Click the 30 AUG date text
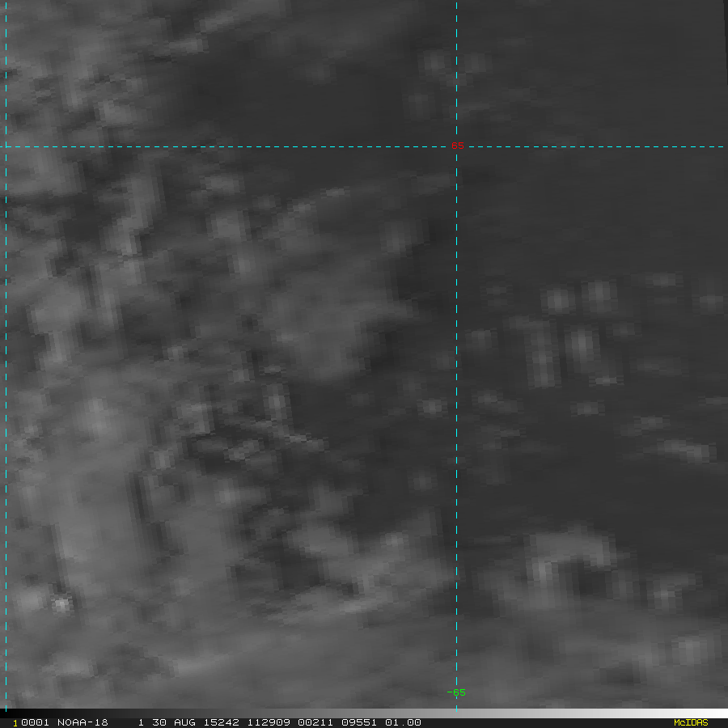Image resolution: width=728 pixels, height=728 pixels. click(174, 722)
